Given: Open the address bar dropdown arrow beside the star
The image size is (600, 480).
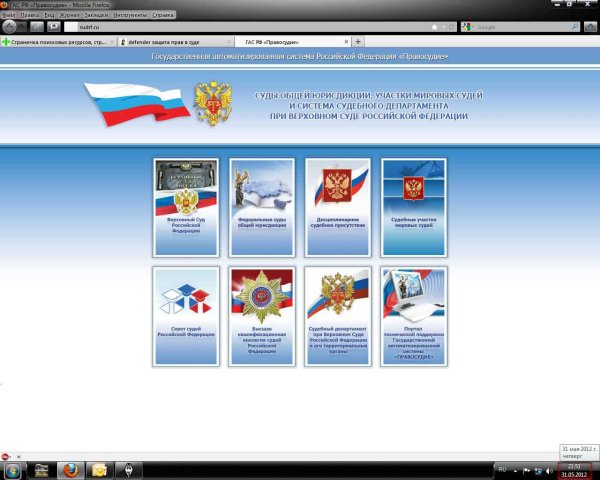Looking at the screenshot, I should (x=443, y=27).
